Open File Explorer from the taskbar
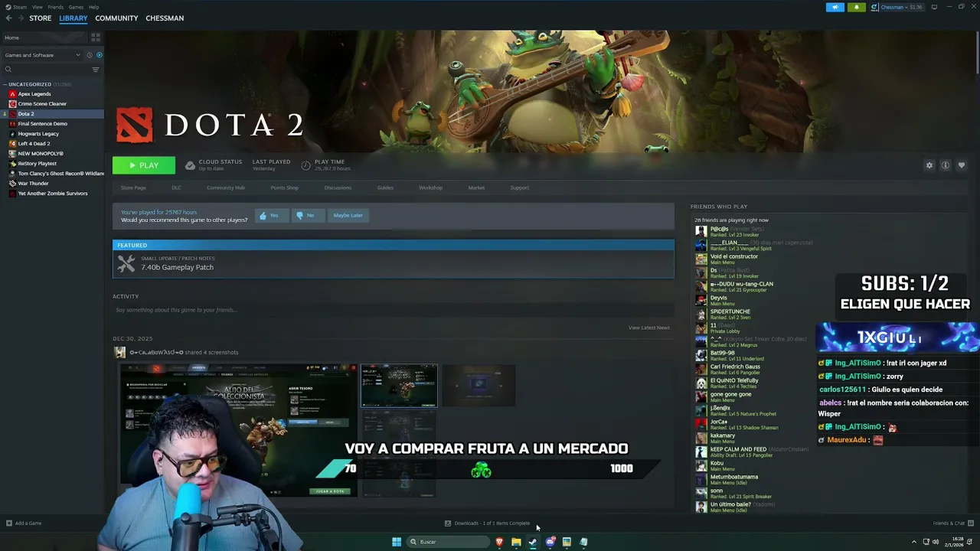 click(516, 542)
